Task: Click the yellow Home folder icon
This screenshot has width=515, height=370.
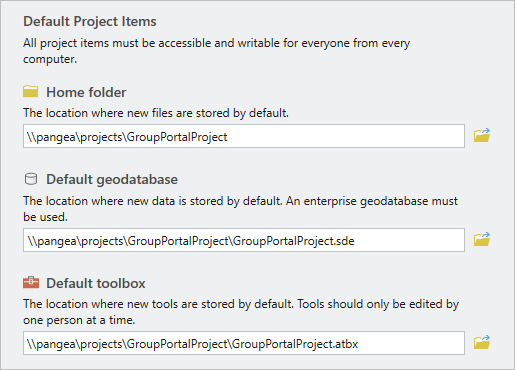Action: point(31,91)
